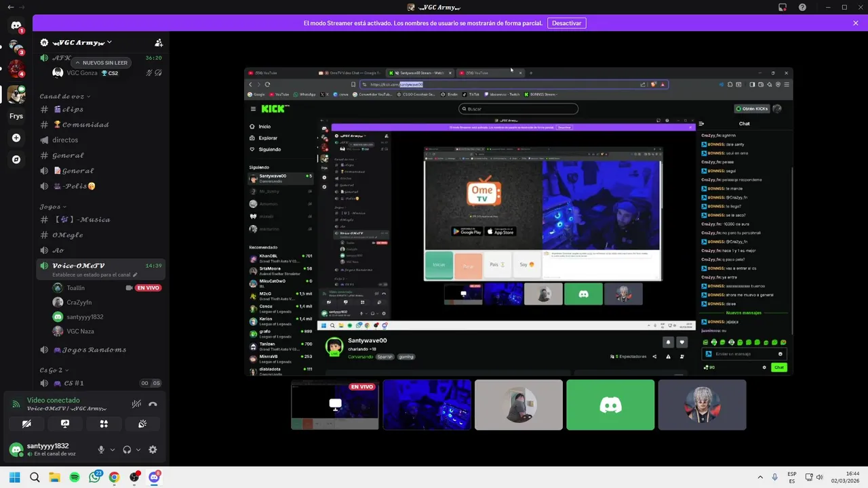Image resolution: width=868 pixels, height=488 pixels.
Task: Open File Explorer from the taskbar
Action: coord(54,477)
